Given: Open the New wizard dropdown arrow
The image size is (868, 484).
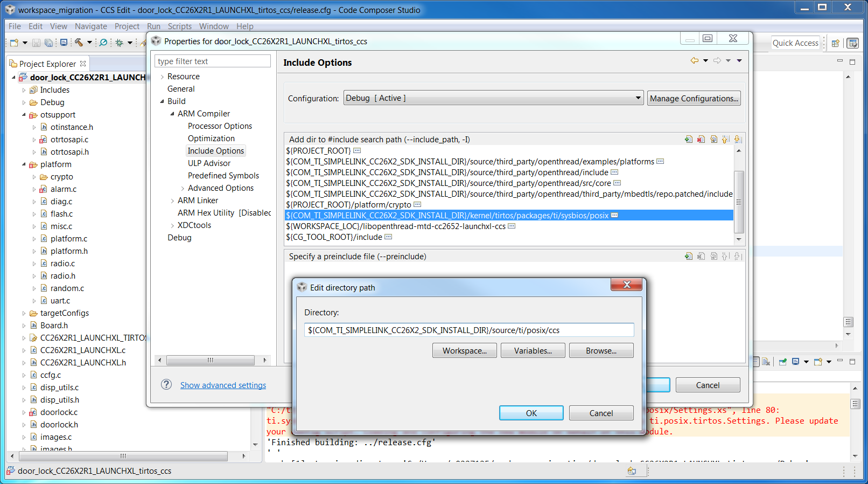Looking at the screenshot, I should coord(25,43).
